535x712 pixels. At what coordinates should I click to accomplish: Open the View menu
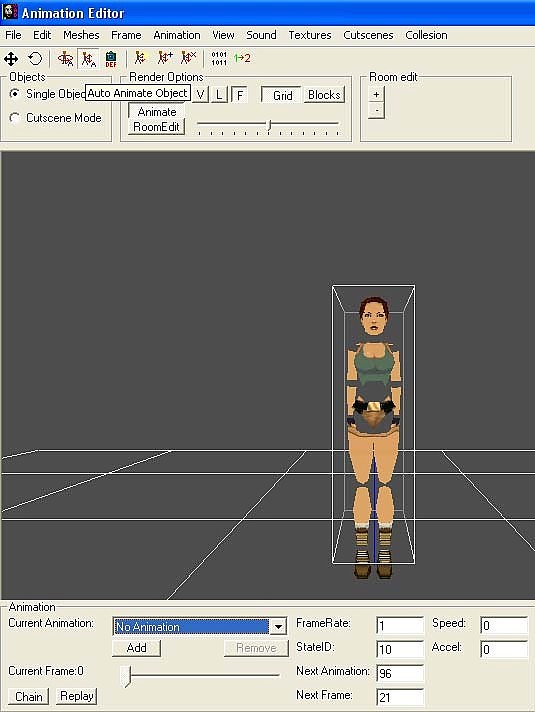(223, 35)
